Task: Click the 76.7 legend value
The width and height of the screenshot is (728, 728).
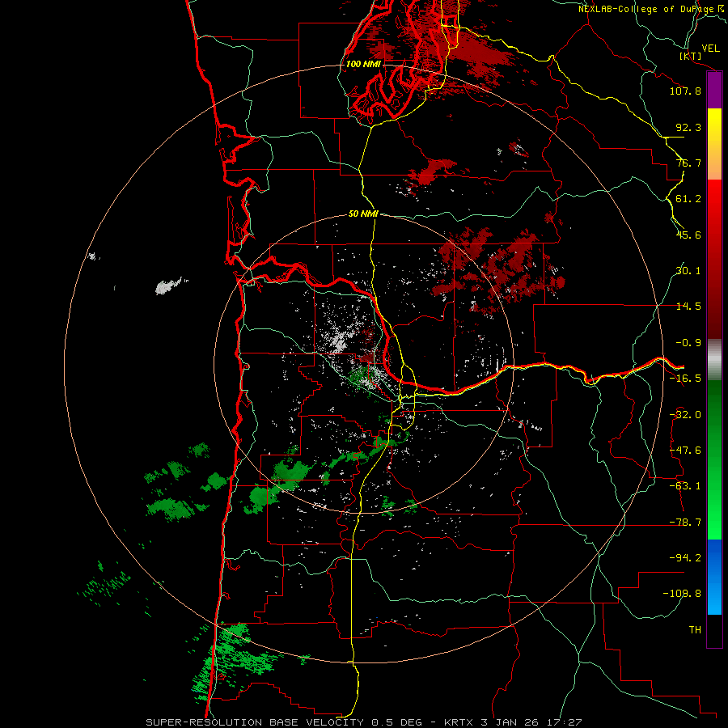Action: 688,163
